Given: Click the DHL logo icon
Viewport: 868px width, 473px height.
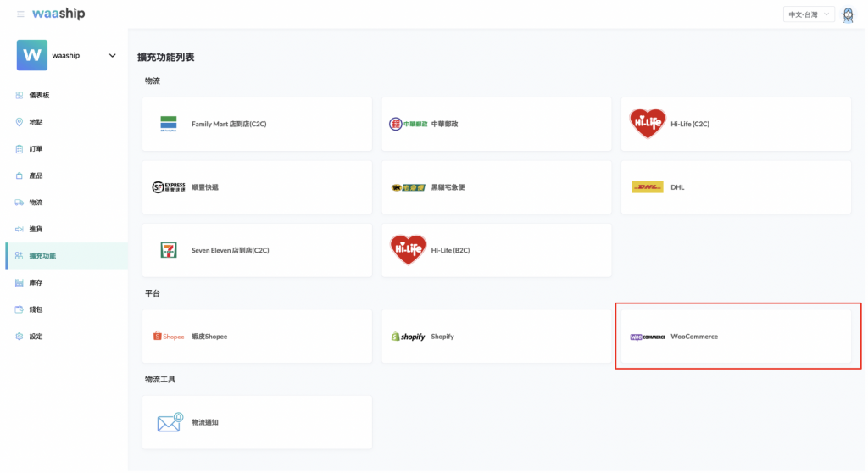Looking at the screenshot, I should (647, 187).
